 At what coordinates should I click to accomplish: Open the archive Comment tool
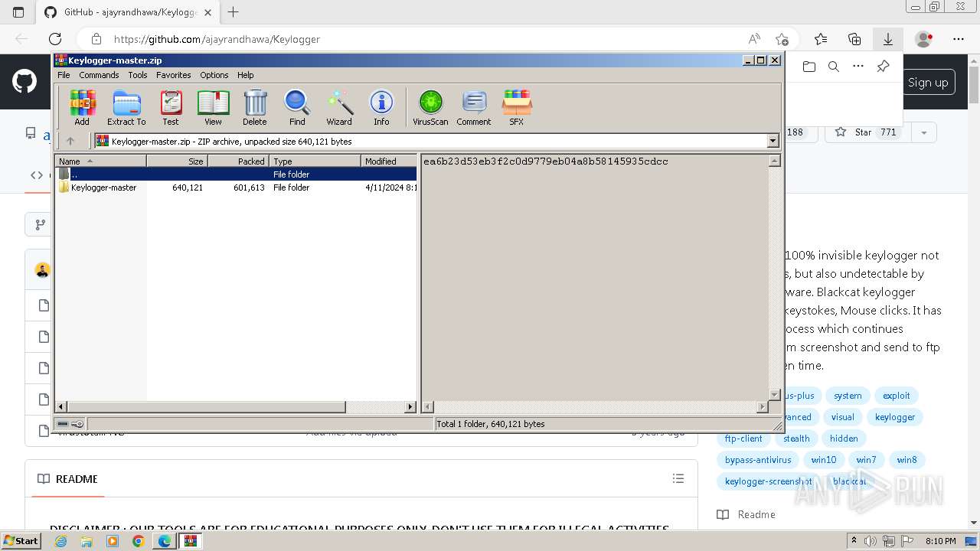[x=474, y=107]
